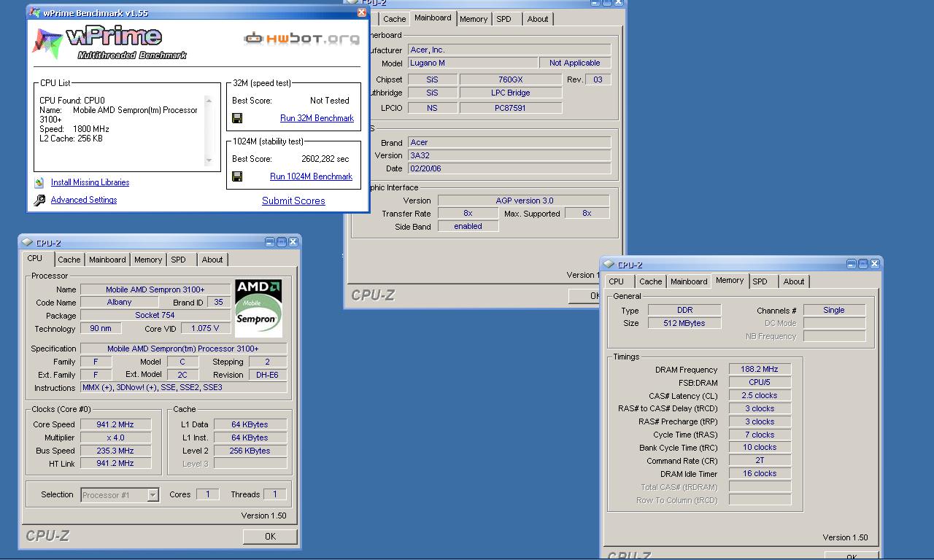Close the wPrime Benchmark window
This screenshot has width=934, height=560.
(x=361, y=12)
